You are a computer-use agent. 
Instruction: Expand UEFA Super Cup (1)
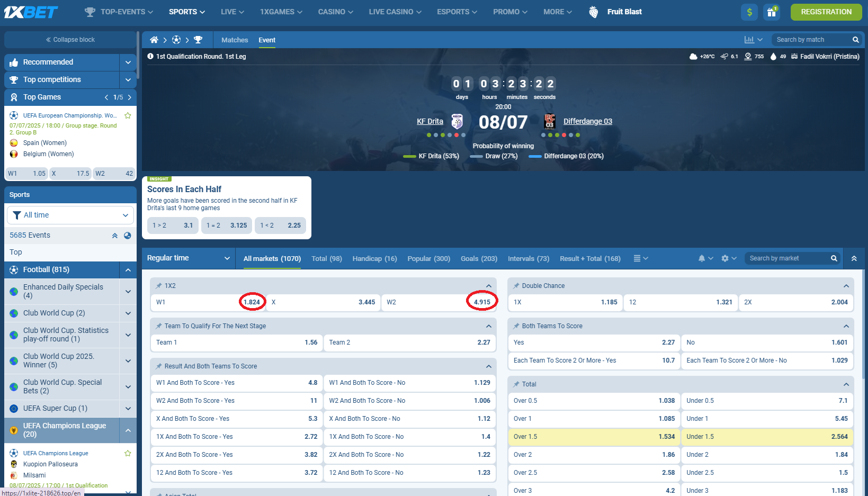[128, 409]
